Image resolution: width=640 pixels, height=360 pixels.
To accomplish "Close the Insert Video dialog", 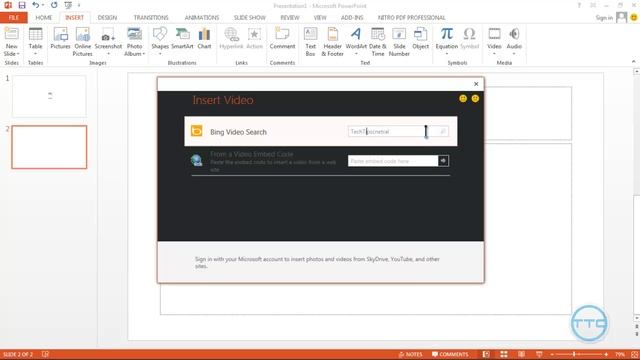I will coord(476,84).
